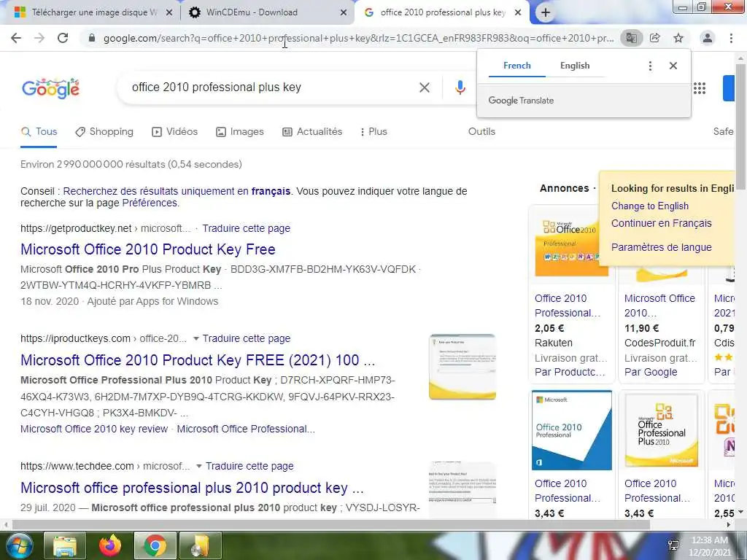The height and width of the screenshot is (560, 747).
Task: Expand the techdee.com result dropdown arrow
Action: point(199,466)
